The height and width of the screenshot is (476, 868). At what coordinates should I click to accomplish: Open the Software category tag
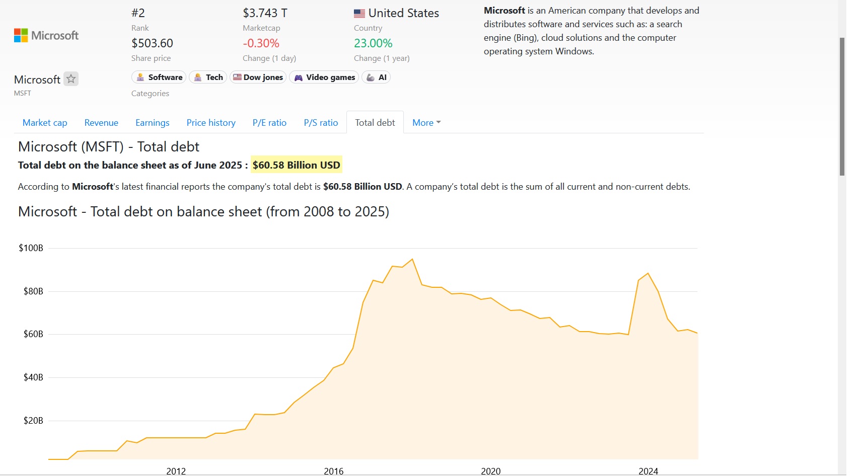159,77
